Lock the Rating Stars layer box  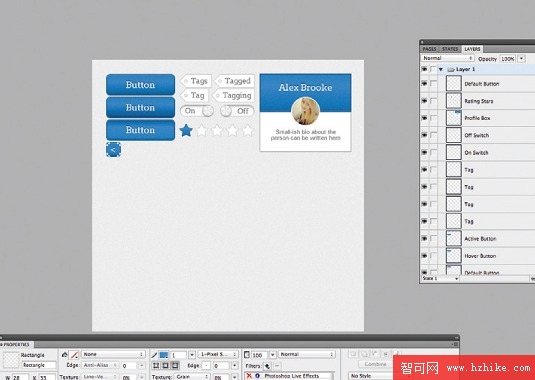click(x=433, y=101)
